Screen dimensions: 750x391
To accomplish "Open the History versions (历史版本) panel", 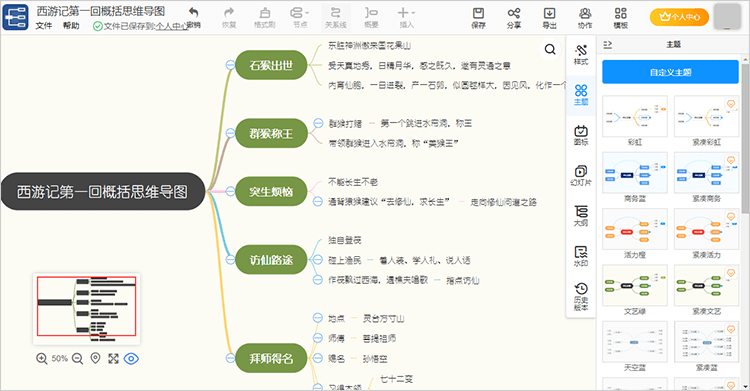I will tap(581, 297).
